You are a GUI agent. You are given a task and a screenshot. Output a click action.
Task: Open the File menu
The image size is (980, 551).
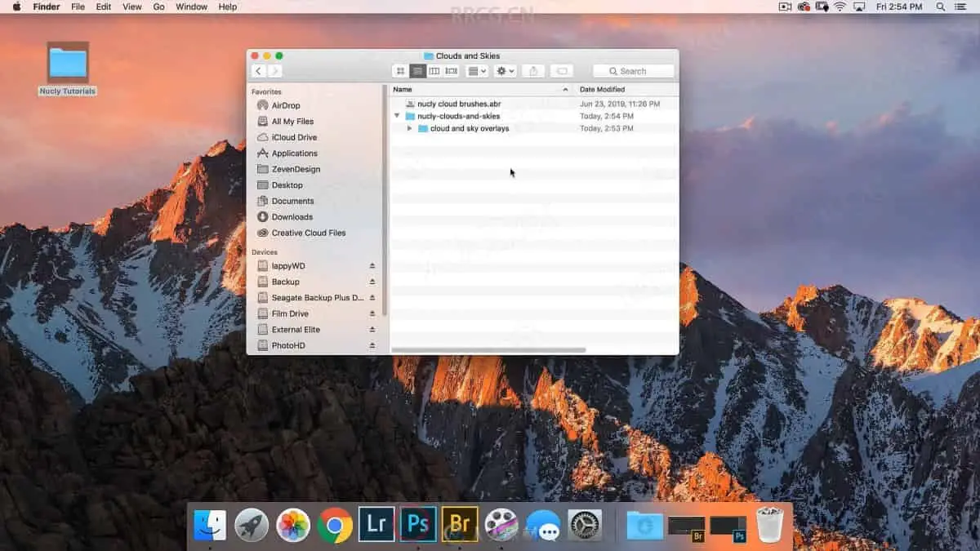click(78, 7)
